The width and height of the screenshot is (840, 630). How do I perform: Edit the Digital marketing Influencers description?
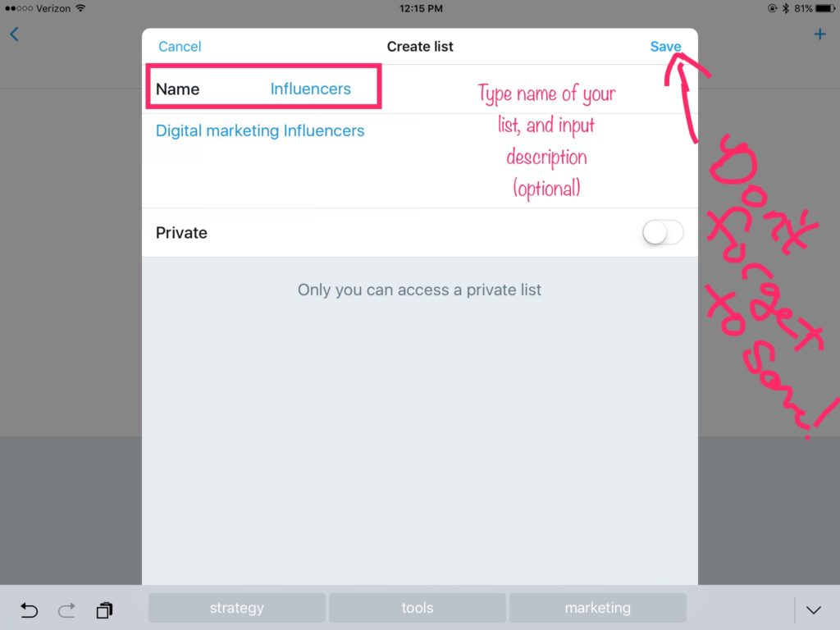[x=260, y=130]
